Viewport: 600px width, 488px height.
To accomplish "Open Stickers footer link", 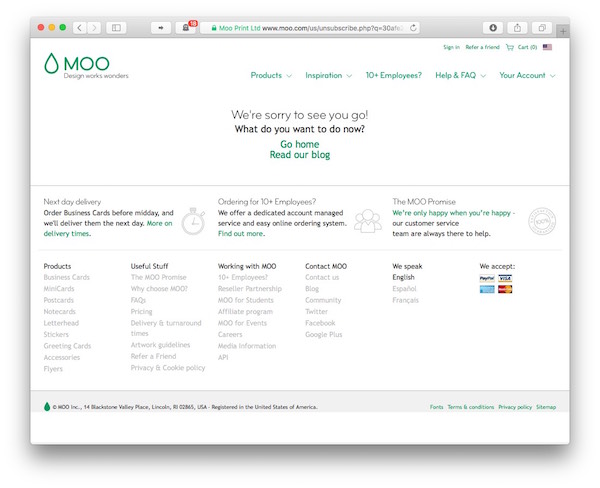I will pyautogui.click(x=56, y=335).
